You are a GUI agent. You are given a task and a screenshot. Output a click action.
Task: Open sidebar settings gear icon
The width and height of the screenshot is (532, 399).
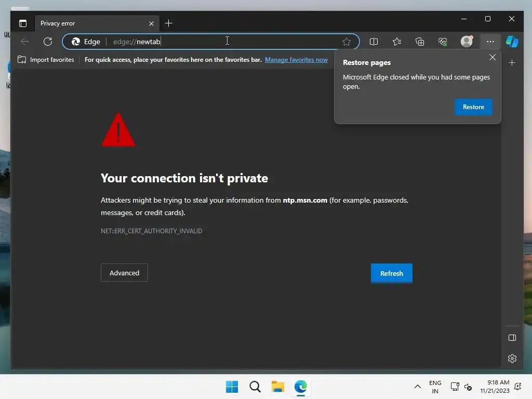pyautogui.click(x=512, y=358)
